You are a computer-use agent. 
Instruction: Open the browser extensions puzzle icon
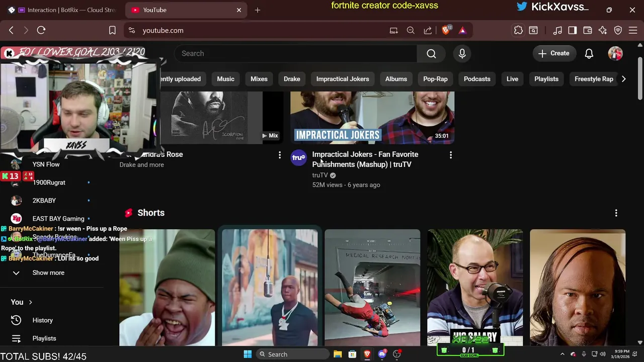click(x=518, y=30)
